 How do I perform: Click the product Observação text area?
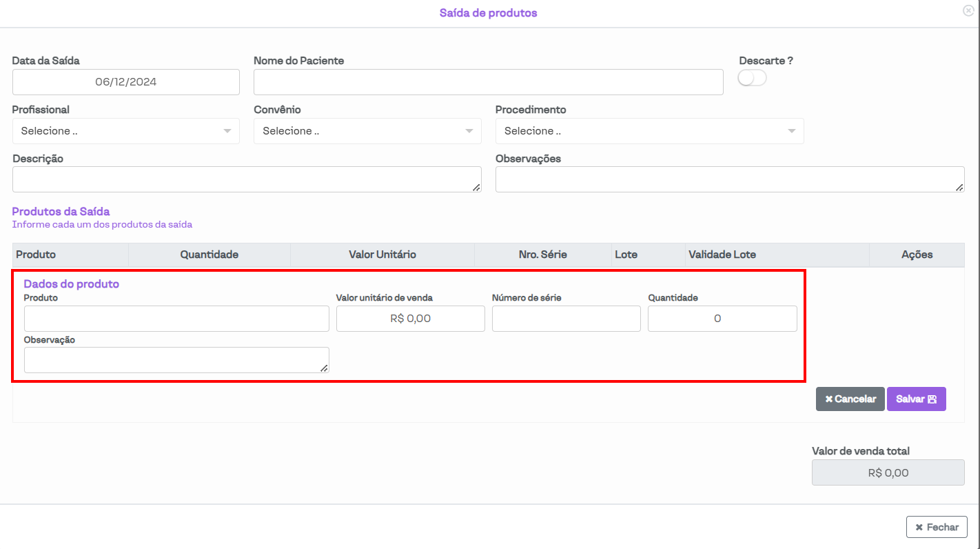pyautogui.click(x=176, y=360)
